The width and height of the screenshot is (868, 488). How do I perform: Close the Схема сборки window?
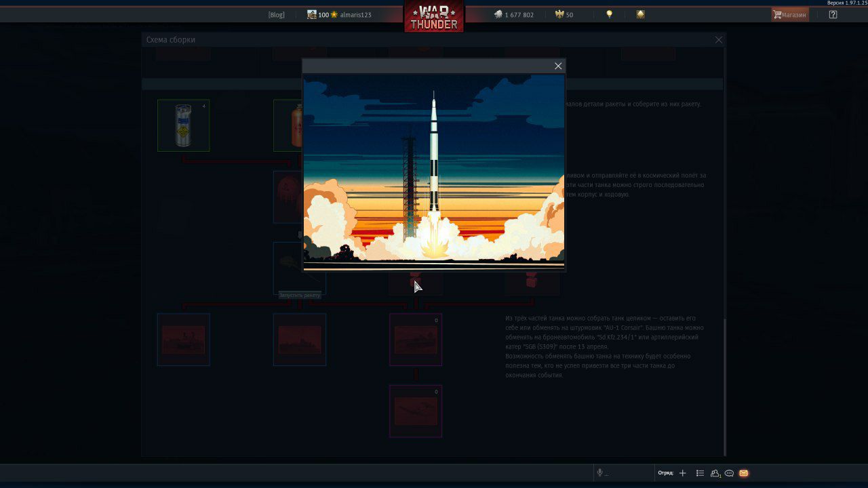tap(719, 40)
